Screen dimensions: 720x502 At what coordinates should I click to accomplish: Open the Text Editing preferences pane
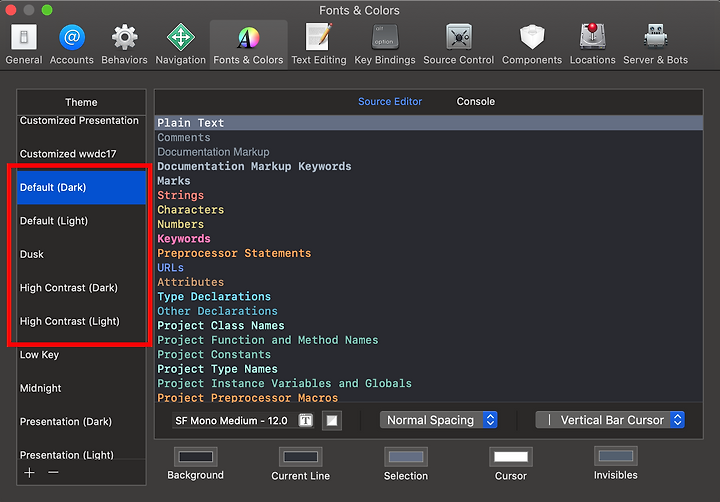point(319,45)
